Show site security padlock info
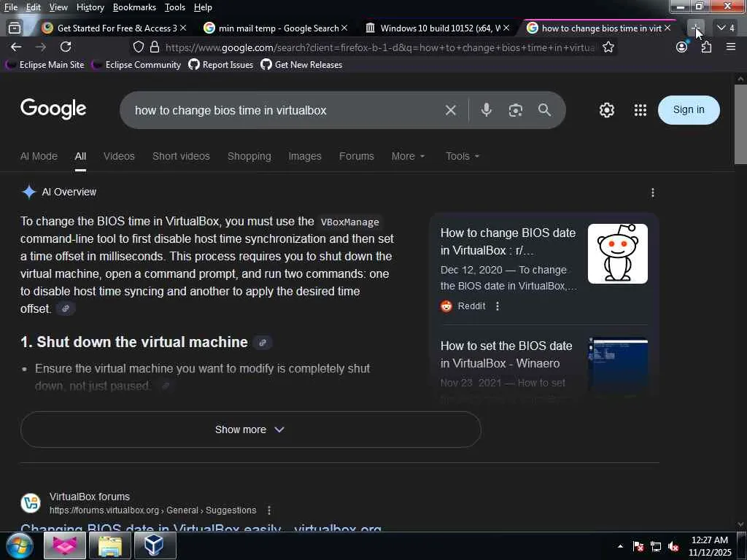The image size is (747, 560). (155, 47)
